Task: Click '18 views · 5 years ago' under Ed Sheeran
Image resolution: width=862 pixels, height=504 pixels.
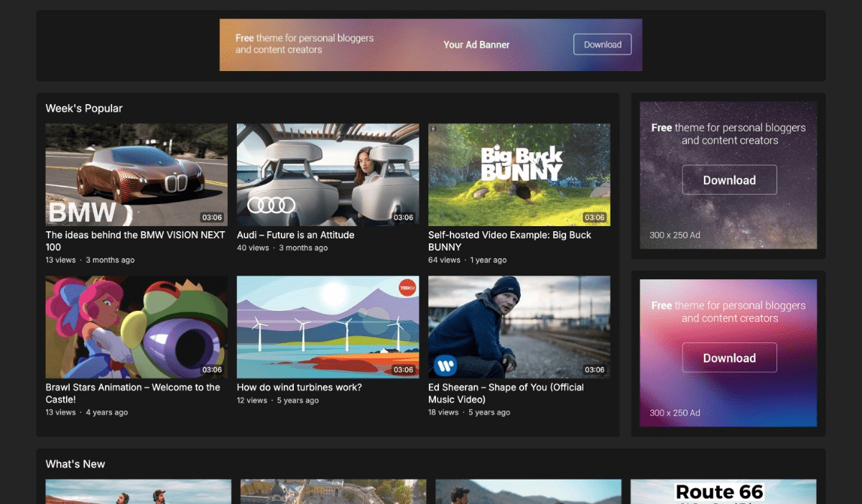Action: coord(469,412)
